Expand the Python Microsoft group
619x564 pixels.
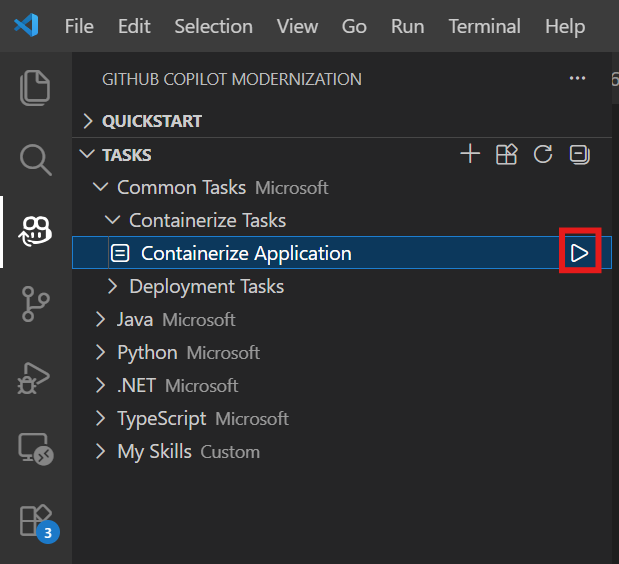tap(100, 352)
